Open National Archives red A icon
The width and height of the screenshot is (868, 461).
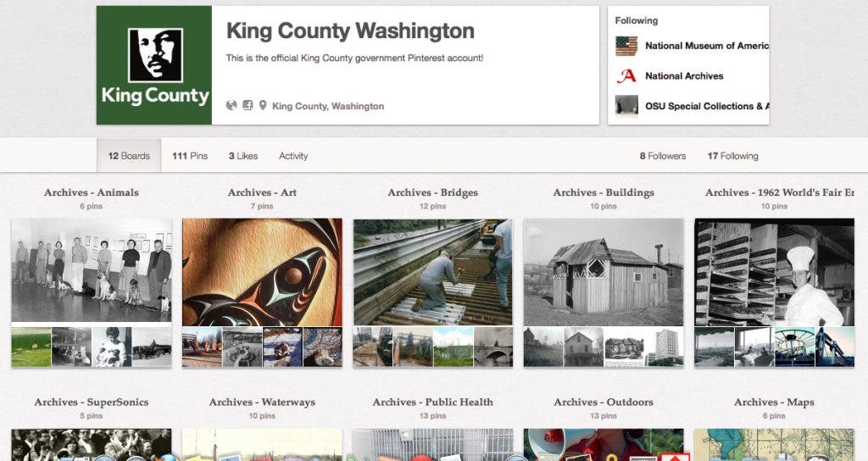click(626, 75)
